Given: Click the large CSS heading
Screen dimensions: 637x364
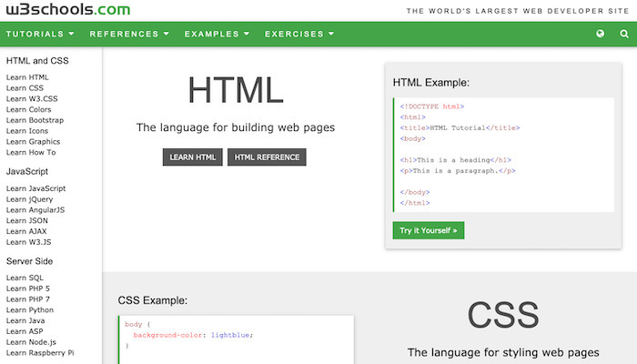Looking at the screenshot, I should [x=503, y=315].
